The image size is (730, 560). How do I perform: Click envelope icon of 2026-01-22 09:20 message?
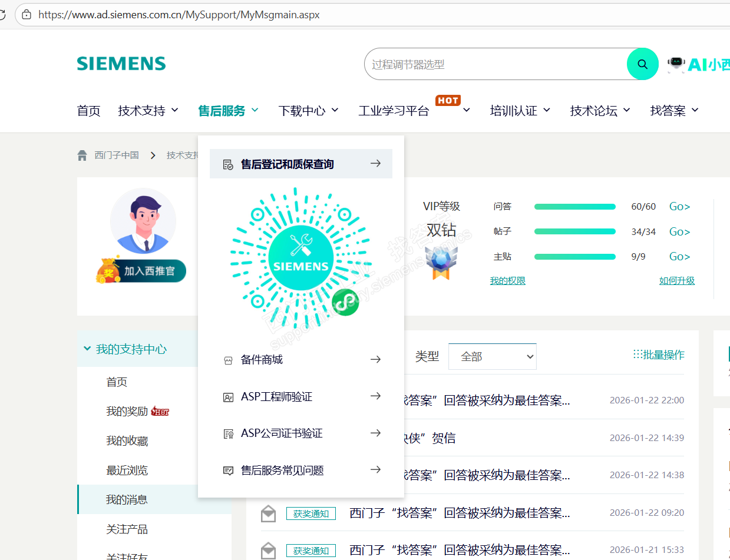click(268, 513)
